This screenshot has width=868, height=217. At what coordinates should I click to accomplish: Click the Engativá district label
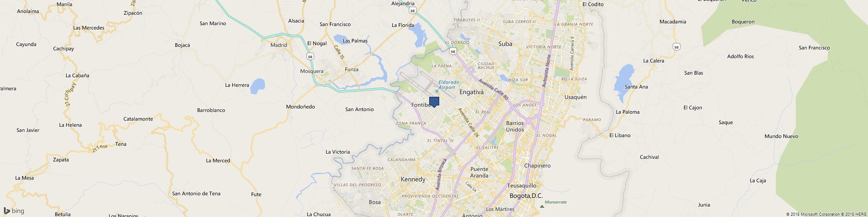click(x=471, y=92)
